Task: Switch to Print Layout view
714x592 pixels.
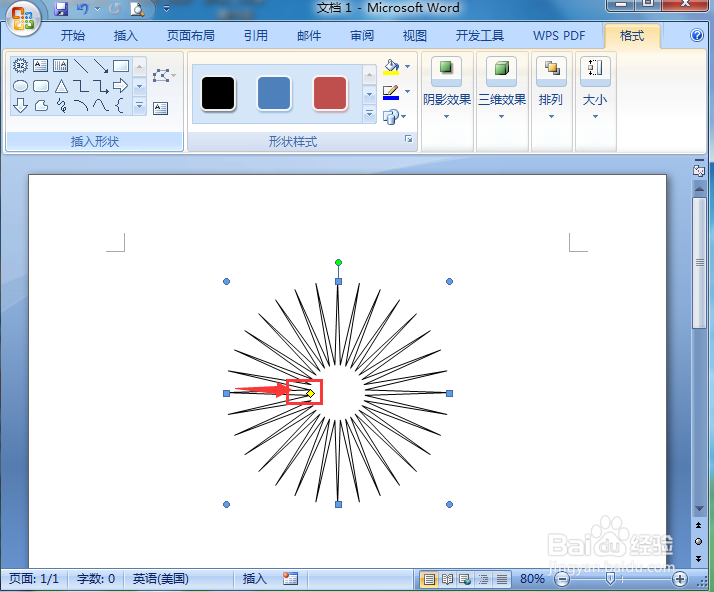Action: point(429,579)
